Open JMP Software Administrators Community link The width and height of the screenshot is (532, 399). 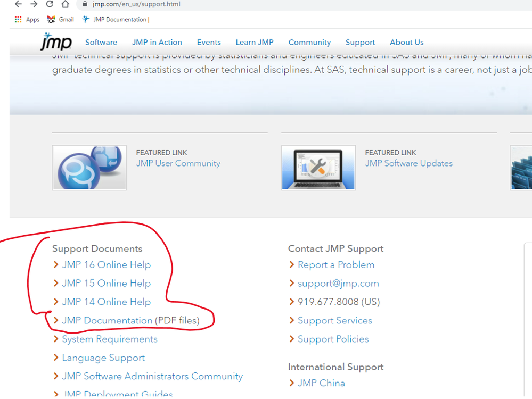coord(152,376)
